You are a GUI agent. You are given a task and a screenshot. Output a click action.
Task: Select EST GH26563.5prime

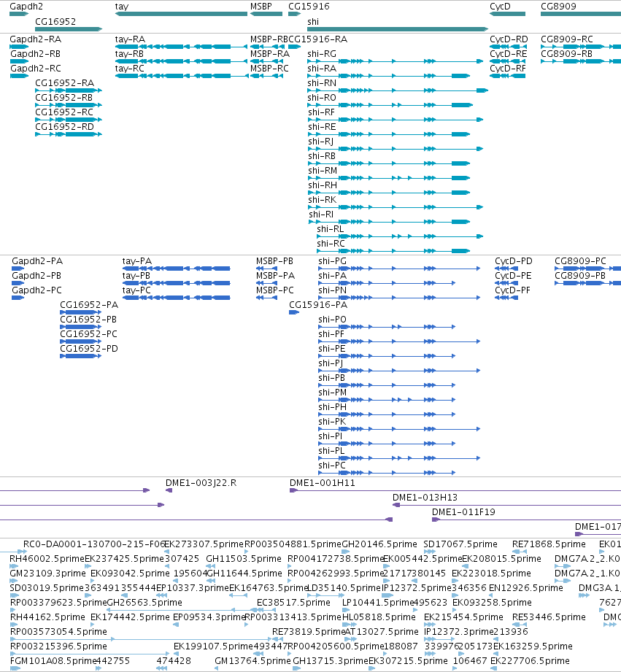pyautogui.click(x=144, y=602)
